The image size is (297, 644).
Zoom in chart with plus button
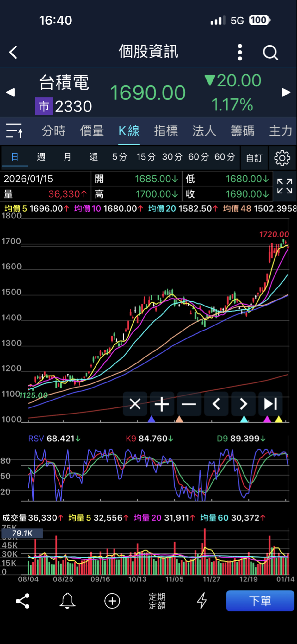point(162,404)
